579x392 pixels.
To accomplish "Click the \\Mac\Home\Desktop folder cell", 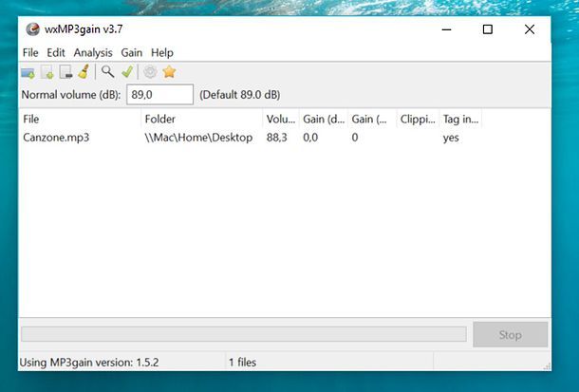I will pyautogui.click(x=198, y=138).
